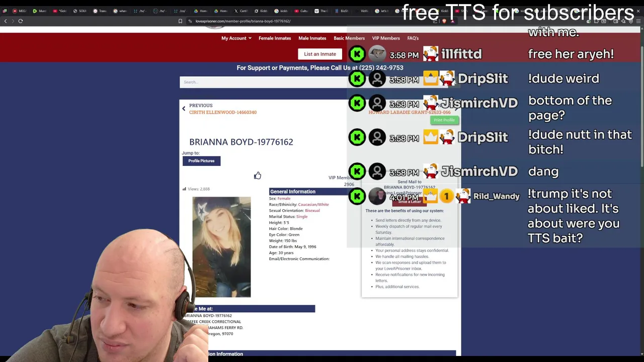This screenshot has width=644, height=362.
Task: Open the Google kickb search tab
Action: [281, 11]
